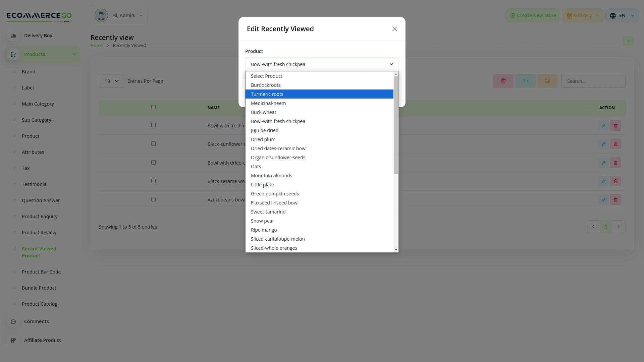Click the Comments chat bubble icon in sidebar

point(13,321)
